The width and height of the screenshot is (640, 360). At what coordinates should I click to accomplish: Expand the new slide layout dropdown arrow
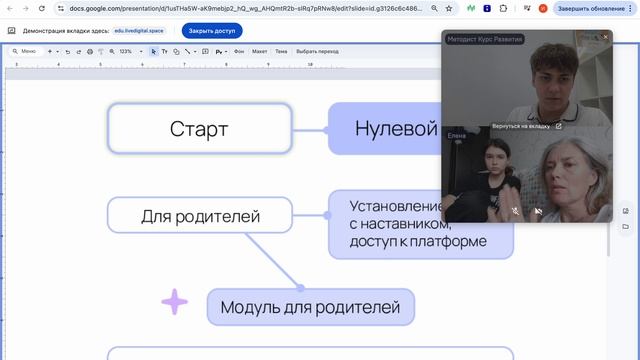point(58,51)
